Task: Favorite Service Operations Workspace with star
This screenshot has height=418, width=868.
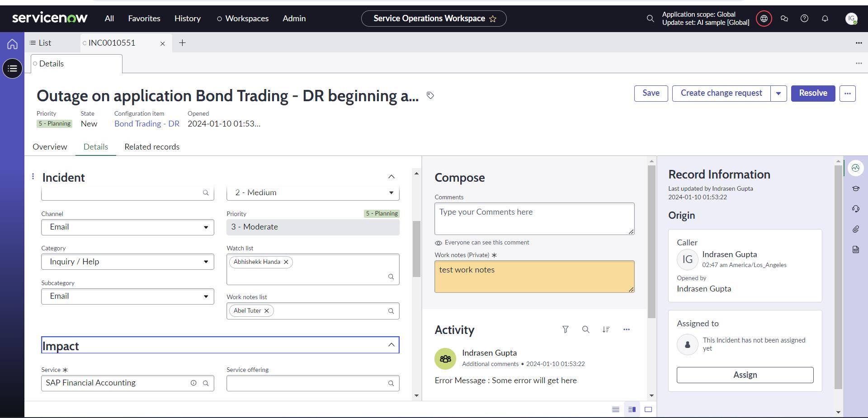Action: tap(493, 19)
